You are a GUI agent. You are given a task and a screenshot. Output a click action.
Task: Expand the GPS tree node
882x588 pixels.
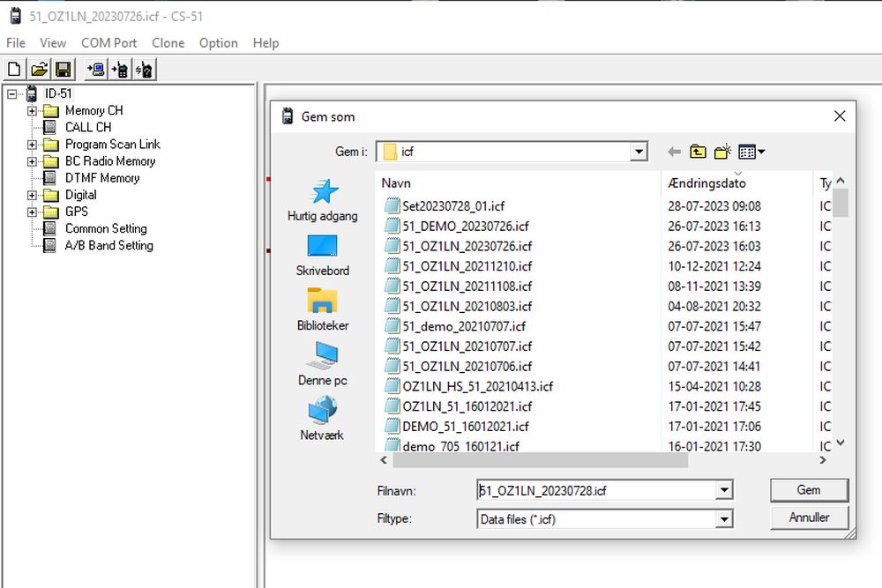tap(32, 212)
